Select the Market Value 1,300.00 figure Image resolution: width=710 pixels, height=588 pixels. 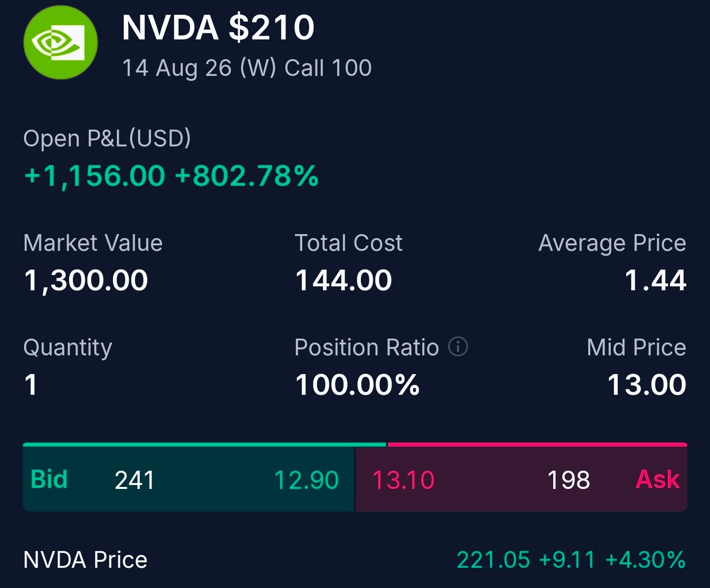tap(86, 280)
